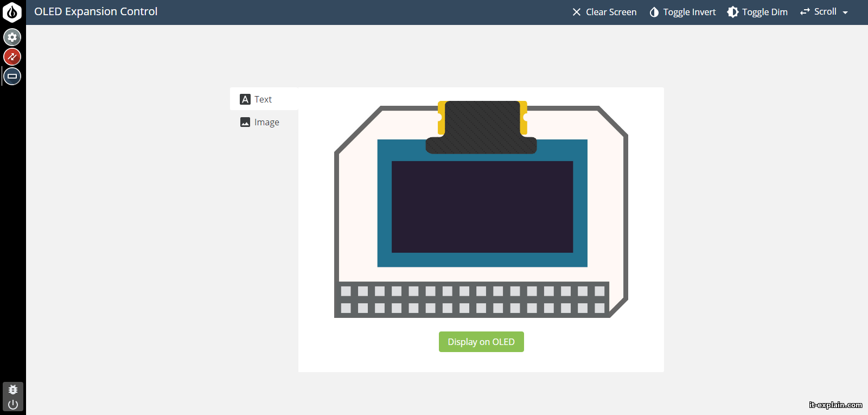The width and height of the screenshot is (868, 415).
Task: Click the X icon beside Clear Screen
Action: [576, 12]
